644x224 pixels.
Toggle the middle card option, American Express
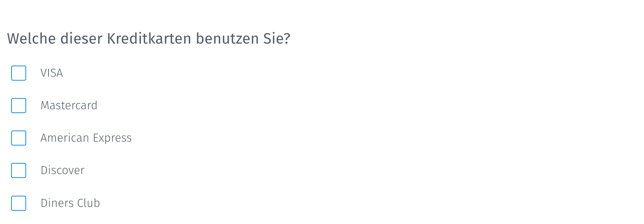(18, 138)
